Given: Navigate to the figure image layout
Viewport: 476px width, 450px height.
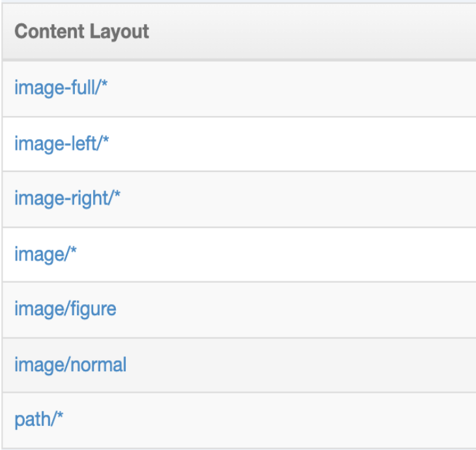Looking at the screenshot, I should point(65,308).
